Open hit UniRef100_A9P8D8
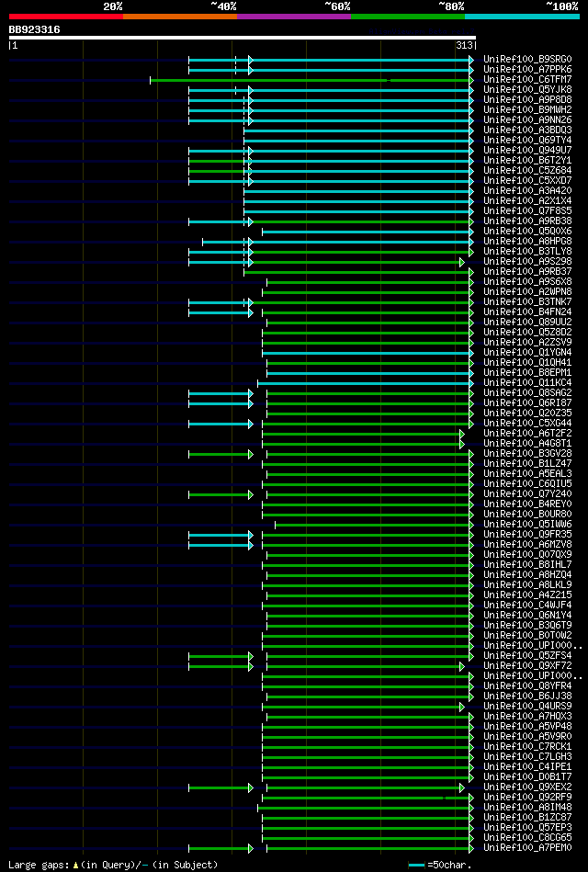Viewport: 588px width, 872px height. [528, 99]
